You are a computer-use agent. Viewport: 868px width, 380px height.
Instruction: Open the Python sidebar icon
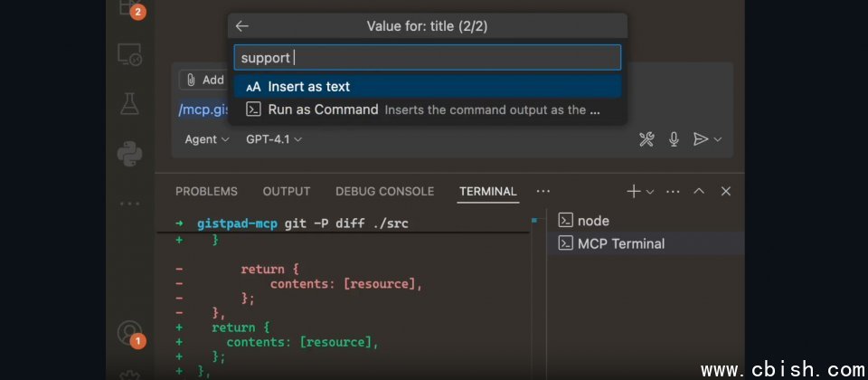[x=130, y=154]
